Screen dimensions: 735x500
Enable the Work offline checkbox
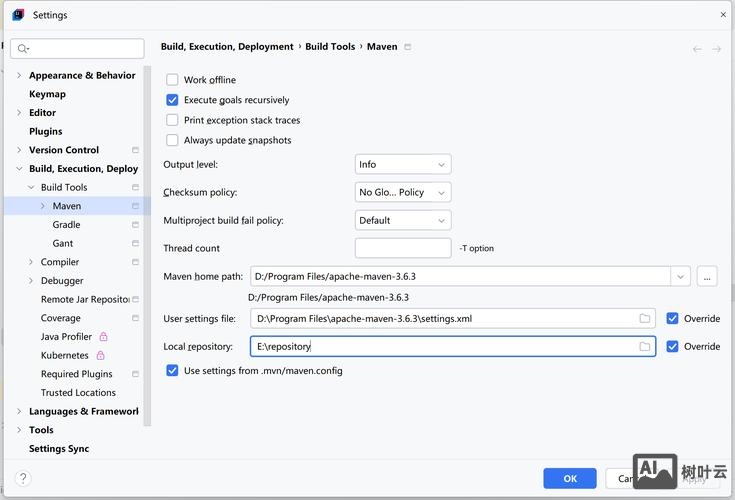pos(172,80)
